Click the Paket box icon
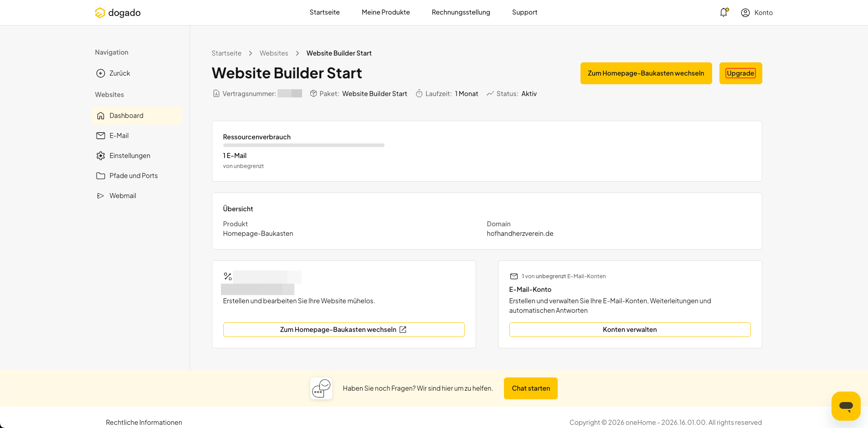 pyautogui.click(x=313, y=93)
